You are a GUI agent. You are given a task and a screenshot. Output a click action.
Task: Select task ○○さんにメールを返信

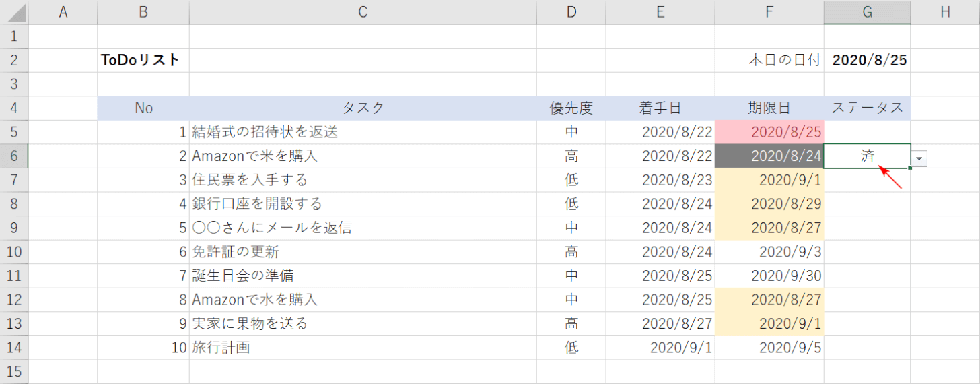pyautogui.click(x=363, y=228)
